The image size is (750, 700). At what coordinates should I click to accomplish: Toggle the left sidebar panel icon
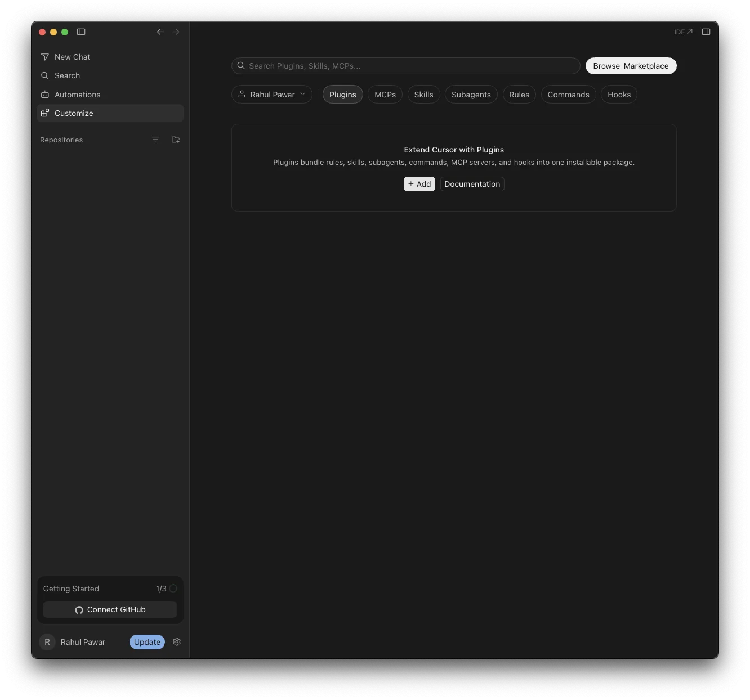81,32
